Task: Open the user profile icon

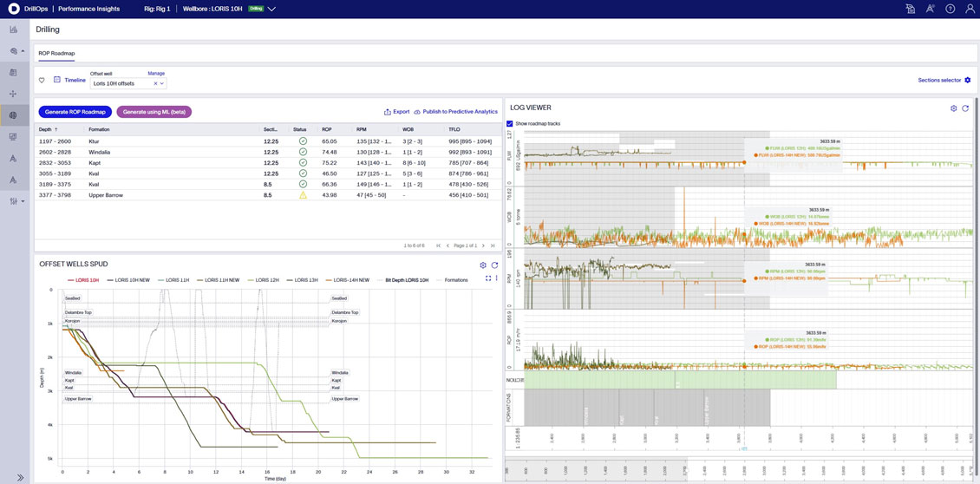Action: 970,9
